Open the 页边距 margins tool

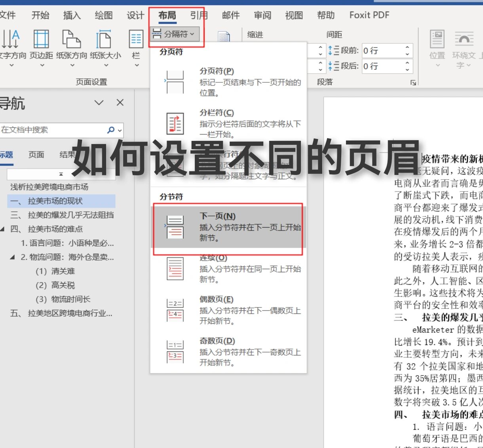[41, 47]
